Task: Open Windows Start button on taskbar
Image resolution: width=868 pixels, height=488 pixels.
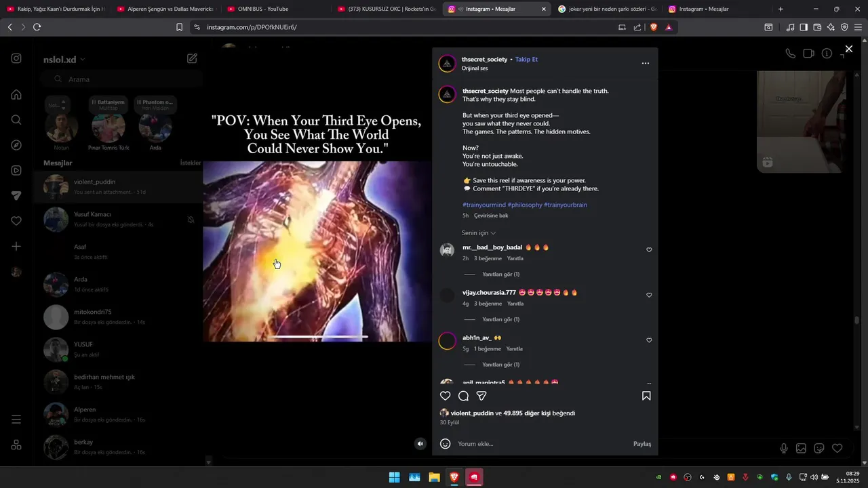Action: click(x=394, y=477)
